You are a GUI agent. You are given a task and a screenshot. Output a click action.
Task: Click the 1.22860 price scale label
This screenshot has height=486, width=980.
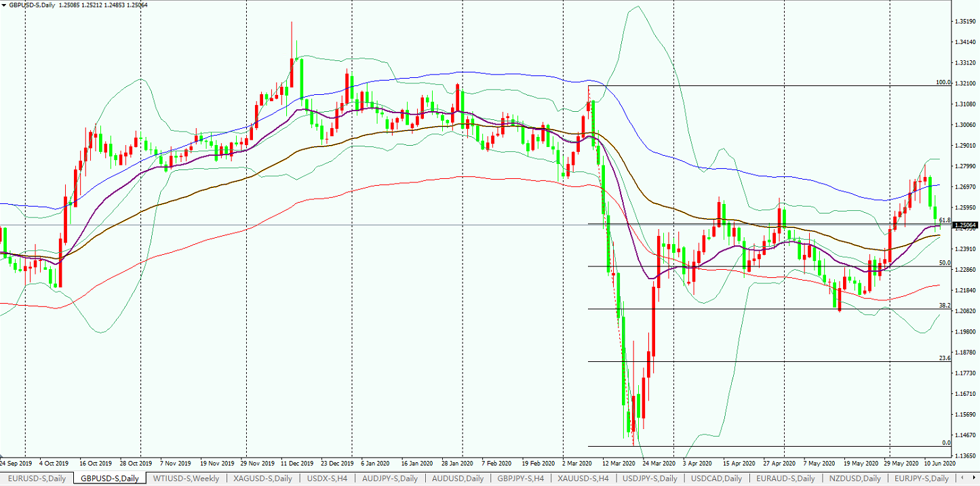[x=965, y=270]
